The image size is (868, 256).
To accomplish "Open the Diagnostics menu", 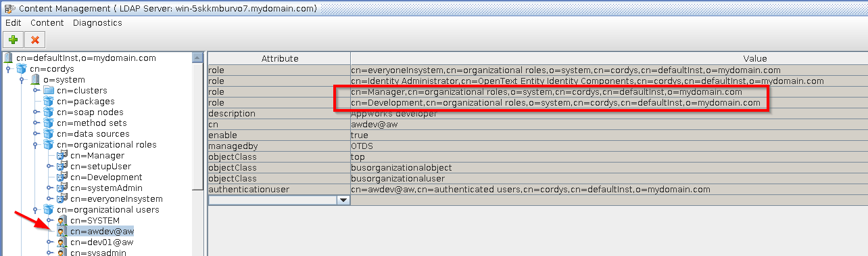I will click(97, 22).
